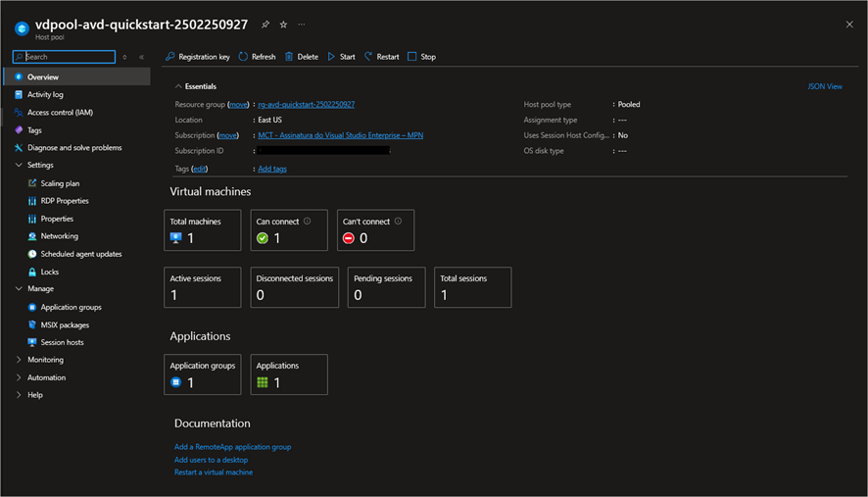Image resolution: width=868 pixels, height=497 pixels.
Task: Open Scheduled agent updates
Action: click(80, 254)
